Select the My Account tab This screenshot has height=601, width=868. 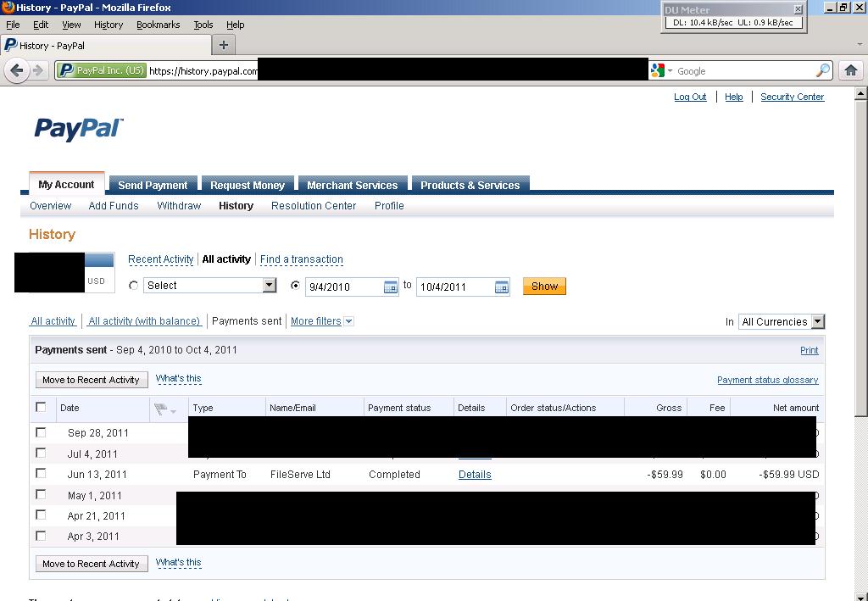coord(66,184)
